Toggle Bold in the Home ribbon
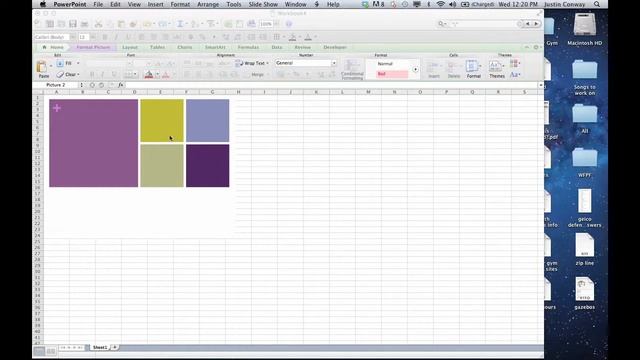 [x=92, y=75]
